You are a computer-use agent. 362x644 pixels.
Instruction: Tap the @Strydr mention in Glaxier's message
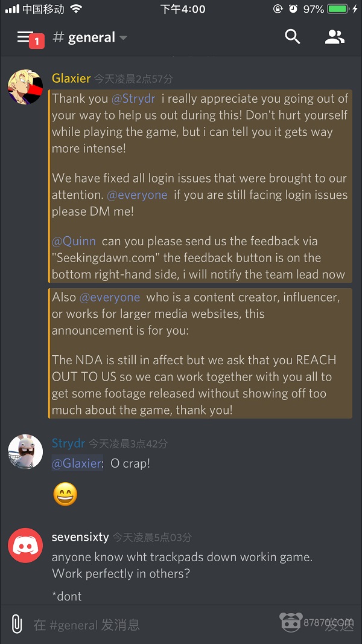[x=133, y=98]
